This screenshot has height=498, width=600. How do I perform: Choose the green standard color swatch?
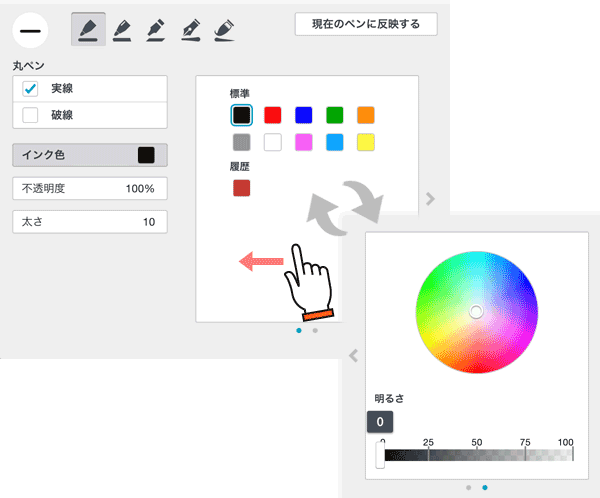(334, 115)
